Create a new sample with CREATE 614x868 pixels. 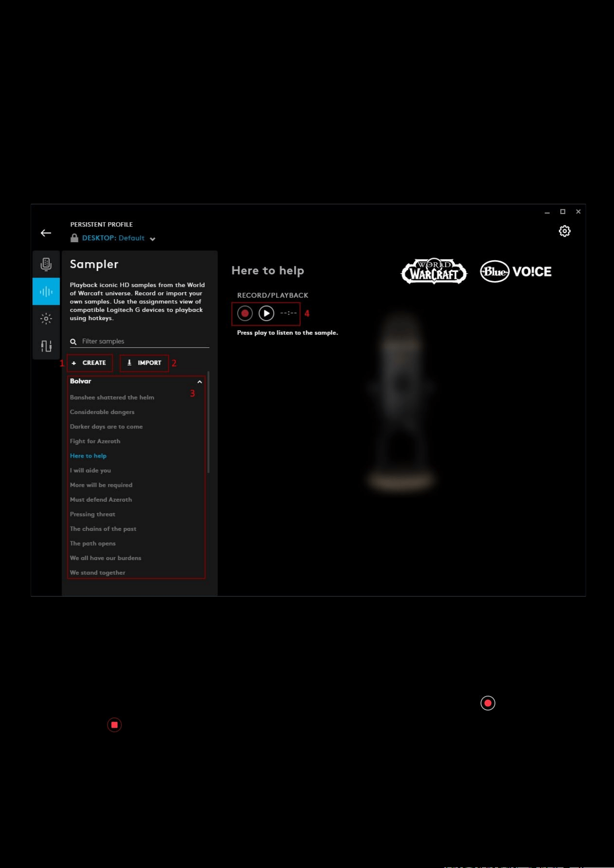(90, 363)
